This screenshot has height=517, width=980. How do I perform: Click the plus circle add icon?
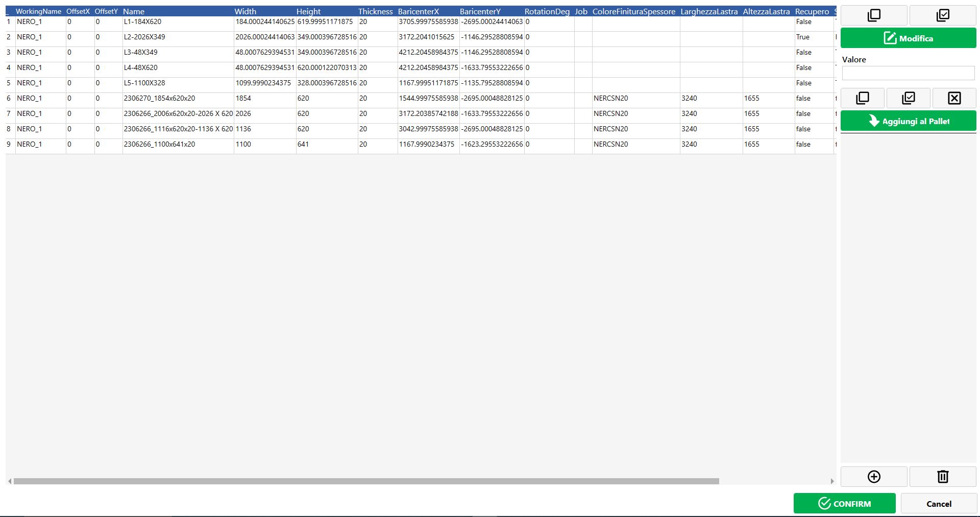tap(874, 477)
